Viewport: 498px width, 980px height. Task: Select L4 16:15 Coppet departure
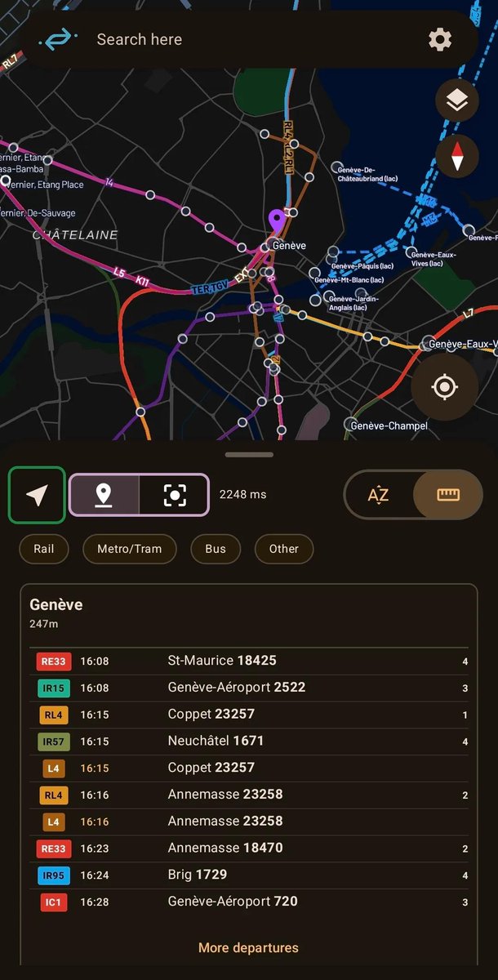click(249, 768)
